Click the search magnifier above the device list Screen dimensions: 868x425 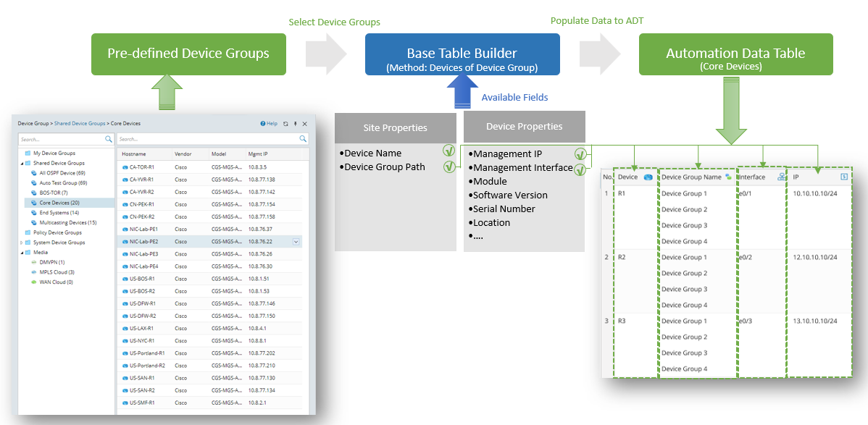(x=303, y=139)
